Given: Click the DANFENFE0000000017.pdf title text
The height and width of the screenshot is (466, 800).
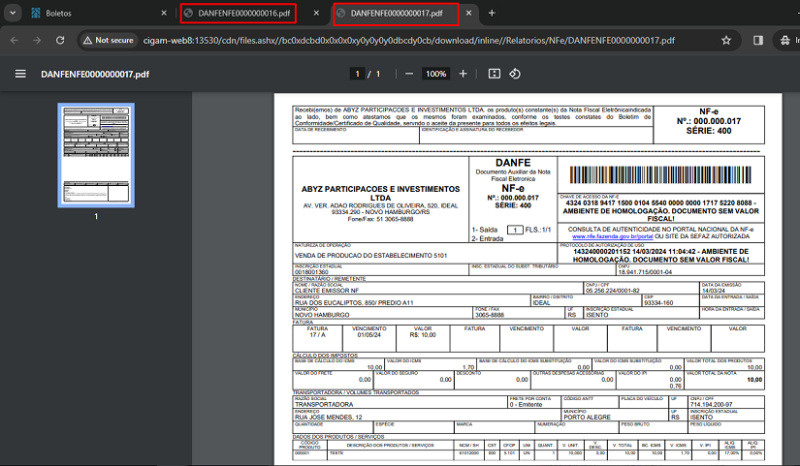Looking at the screenshot, I should pos(95,74).
